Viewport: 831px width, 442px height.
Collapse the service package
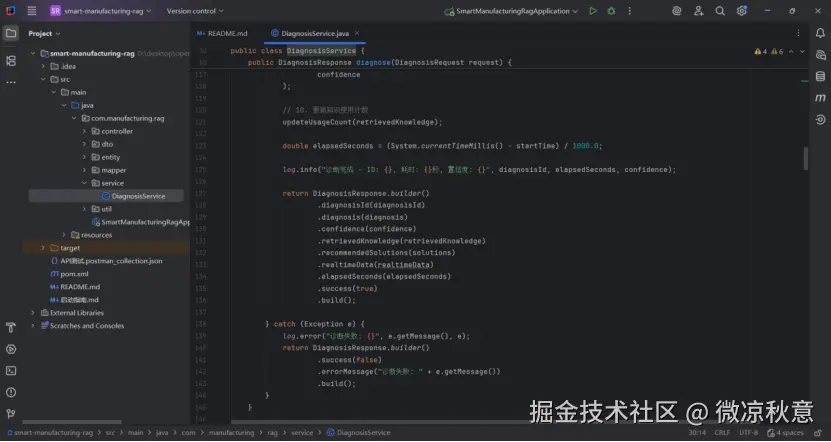pyautogui.click(x=84, y=183)
